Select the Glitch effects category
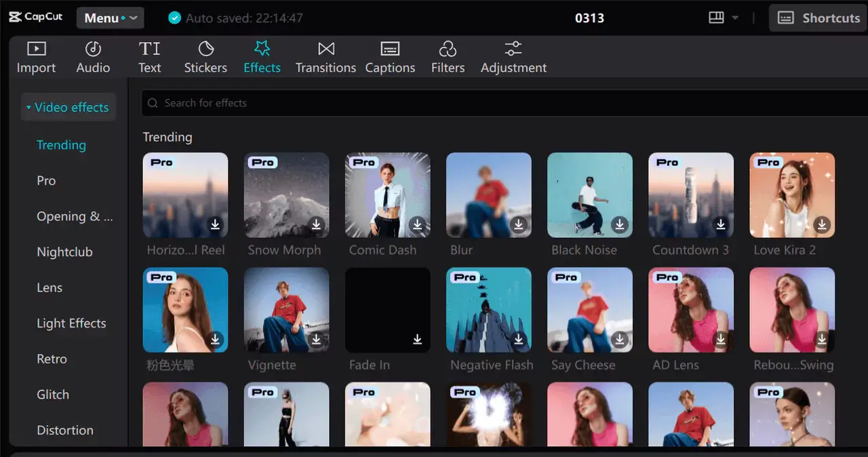 [53, 395]
